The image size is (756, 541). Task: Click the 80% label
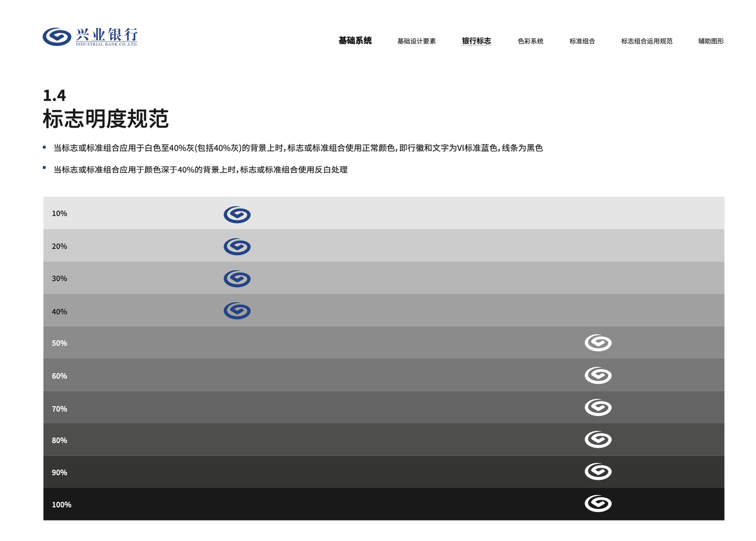(x=59, y=441)
